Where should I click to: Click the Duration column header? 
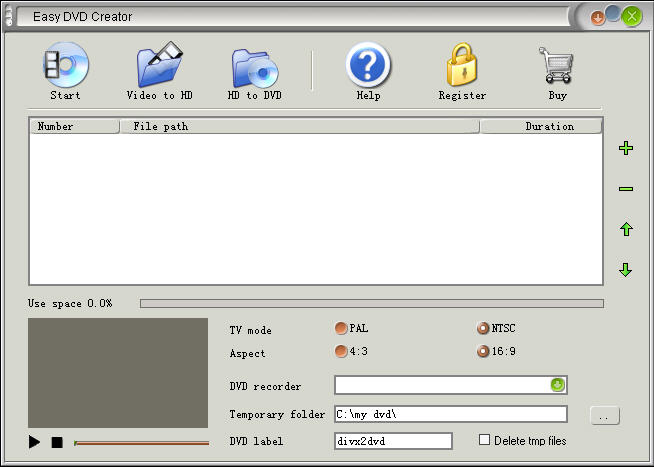tap(541, 126)
